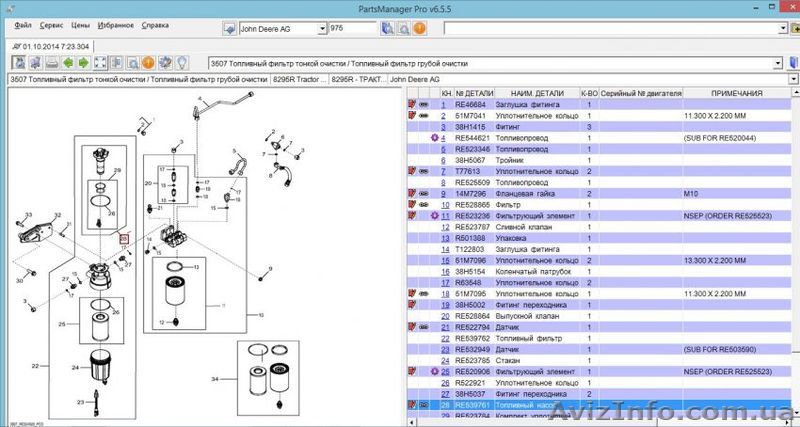Click the № ДЕТАЛИ column header
The height and width of the screenshot is (427, 800).
(x=474, y=93)
